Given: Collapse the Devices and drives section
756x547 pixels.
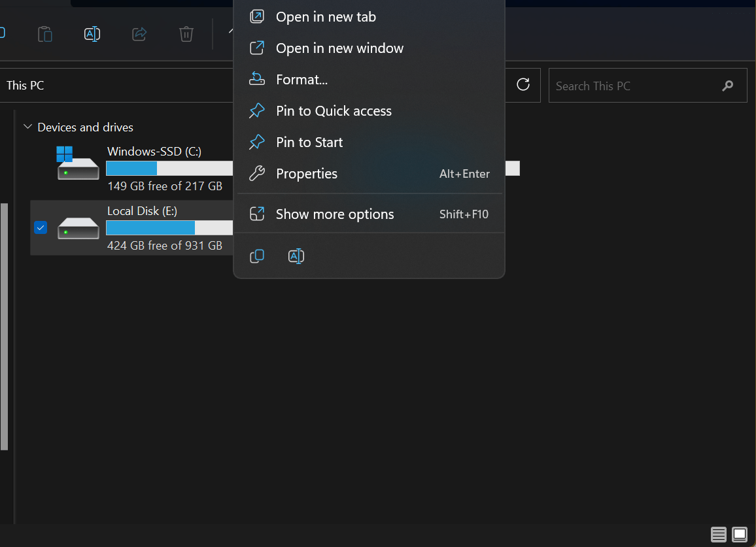Looking at the screenshot, I should point(27,127).
